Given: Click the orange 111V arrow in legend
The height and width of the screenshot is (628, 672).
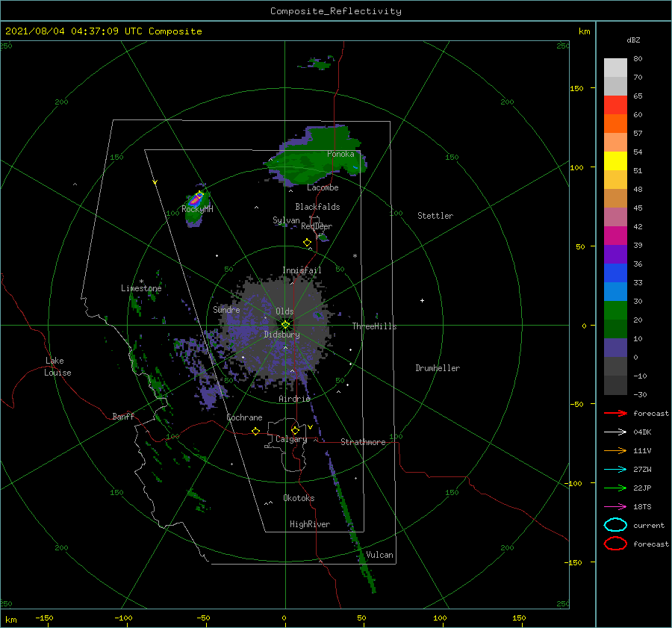Looking at the screenshot, I should (615, 450).
